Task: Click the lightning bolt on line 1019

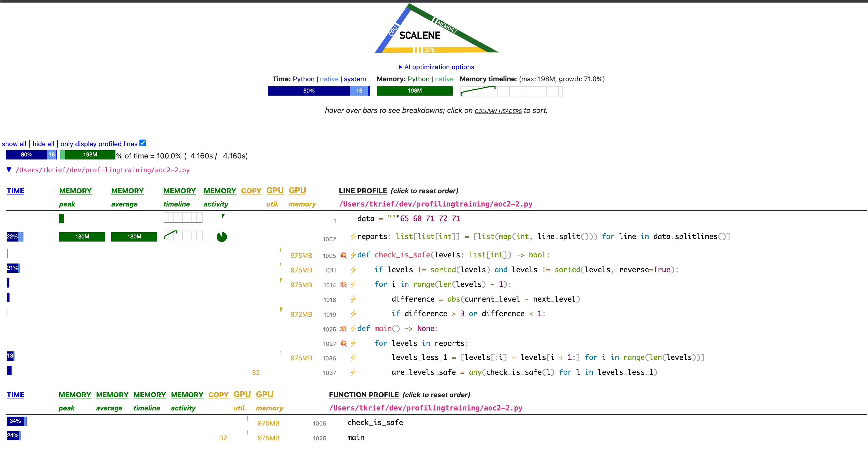Action: point(353,314)
